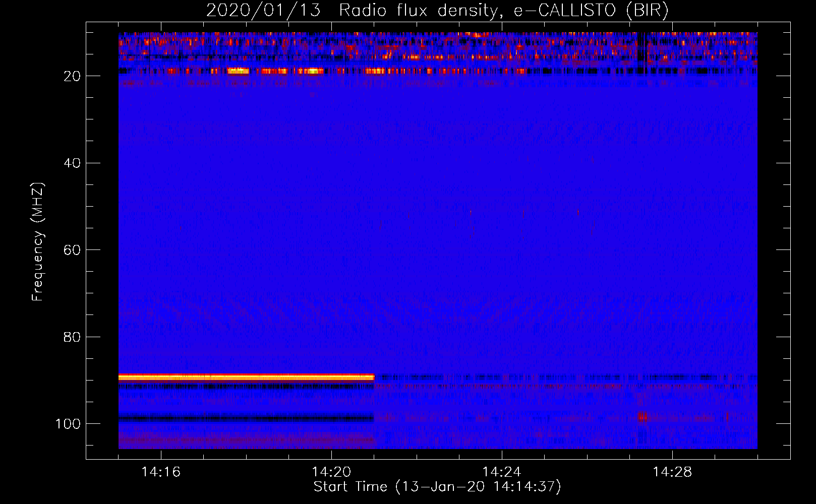The height and width of the screenshot is (504, 816).
Task: Click the 20 frequency tick label
Action: [72, 76]
